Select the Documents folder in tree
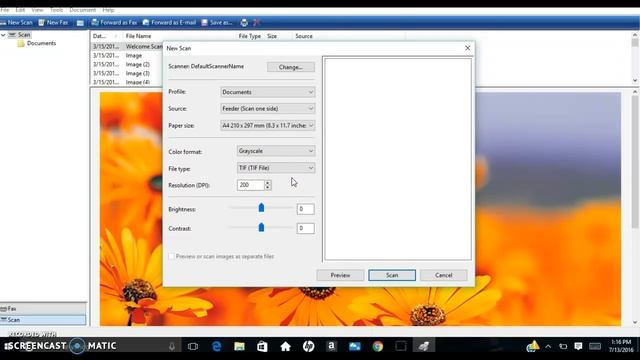Image resolution: width=640 pixels, height=360 pixels. [x=37, y=43]
